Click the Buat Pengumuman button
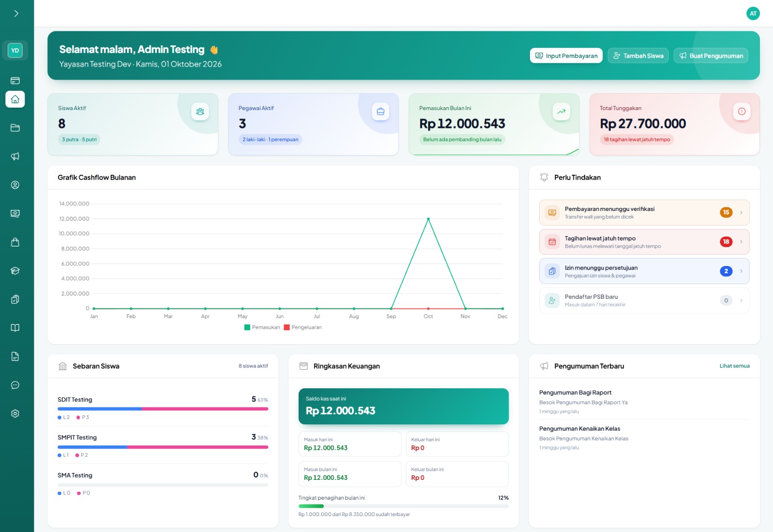Image resolution: width=773 pixels, height=532 pixels. pos(711,56)
